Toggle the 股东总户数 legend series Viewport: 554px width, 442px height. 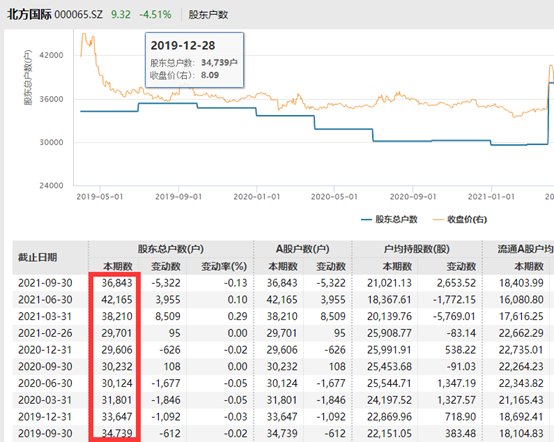(x=389, y=219)
